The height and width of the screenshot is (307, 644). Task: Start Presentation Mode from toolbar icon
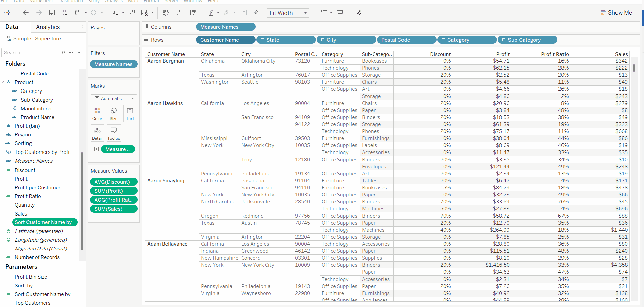pyautogui.click(x=340, y=13)
